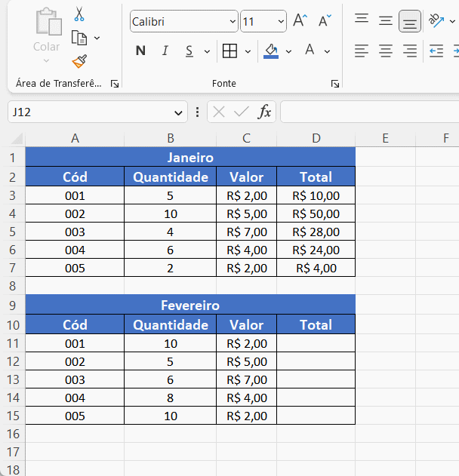
Task: Click the Copy icon
Action: pyautogui.click(x=79, y=38)
